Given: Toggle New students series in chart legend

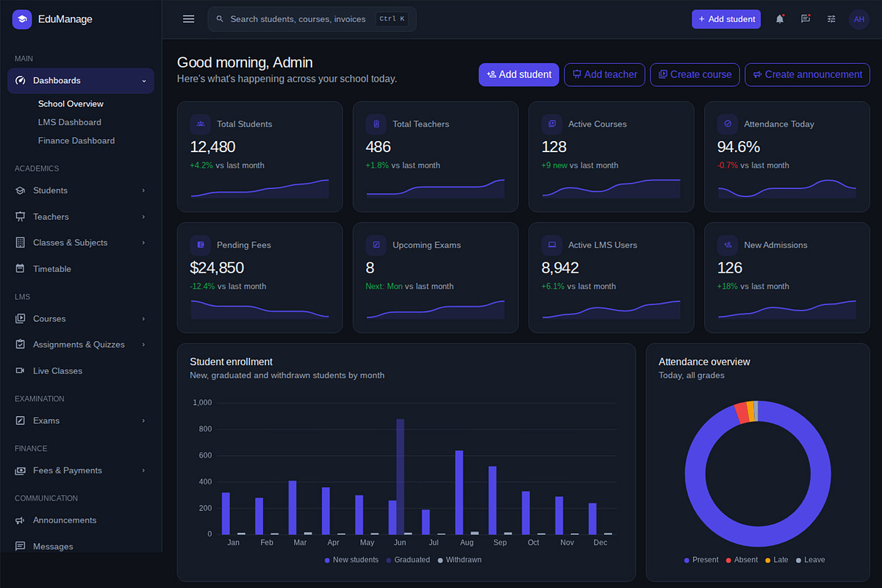Looking at the screenshot, I should point(351,560).
